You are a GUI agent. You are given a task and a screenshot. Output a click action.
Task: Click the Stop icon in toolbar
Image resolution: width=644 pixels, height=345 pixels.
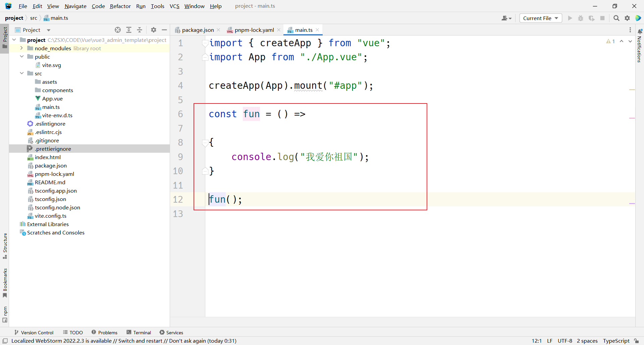[x=602, y=18]
